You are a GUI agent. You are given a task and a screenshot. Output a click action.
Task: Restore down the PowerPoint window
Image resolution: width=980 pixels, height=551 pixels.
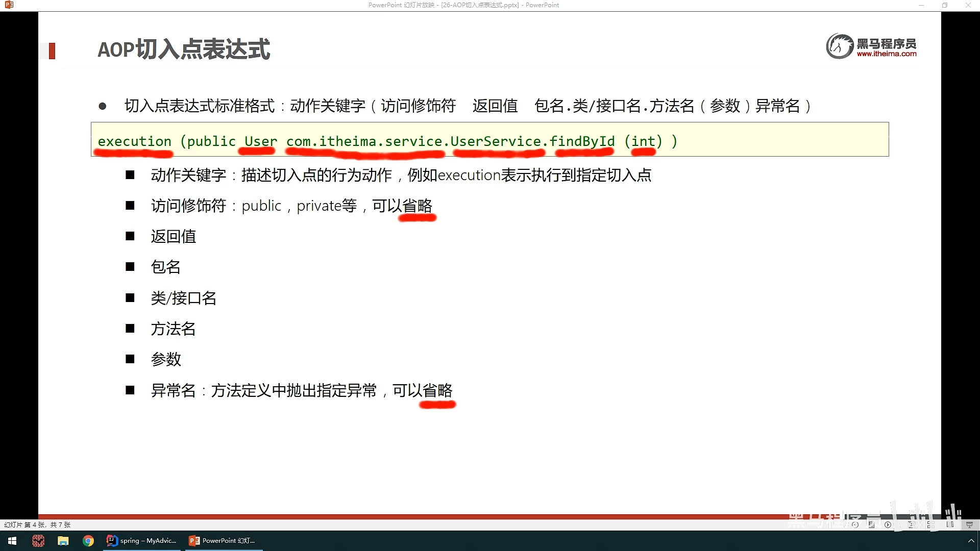[x=944, y=5]
